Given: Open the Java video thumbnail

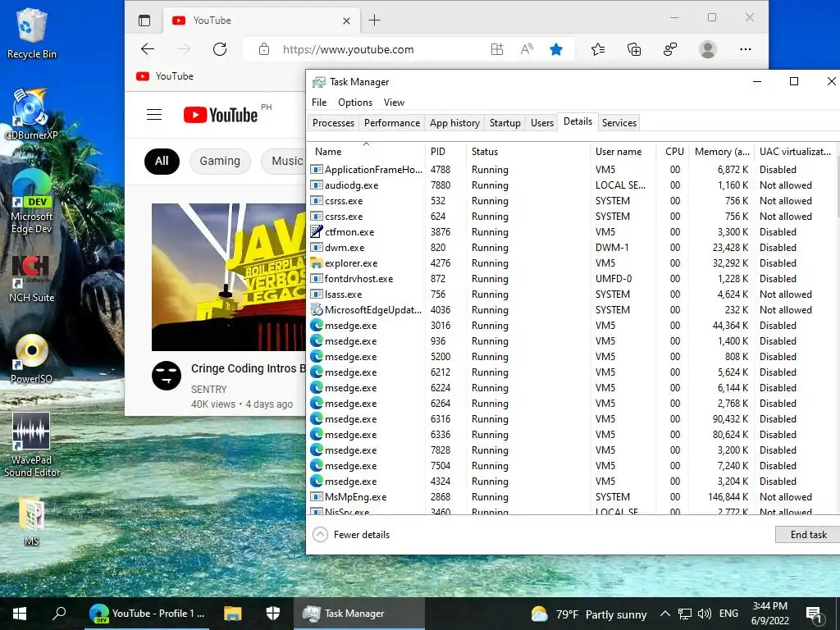Looking at the screenshot, I should click(228, 277).
